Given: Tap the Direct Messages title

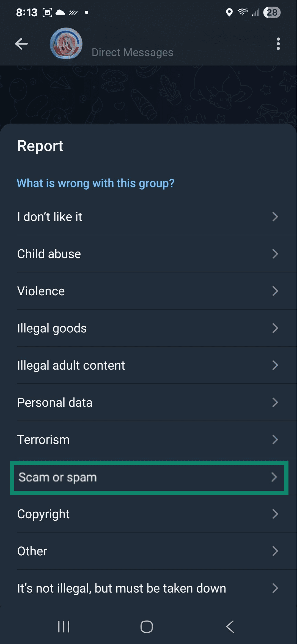Looking at the screenshot, I should coord(132,52).
